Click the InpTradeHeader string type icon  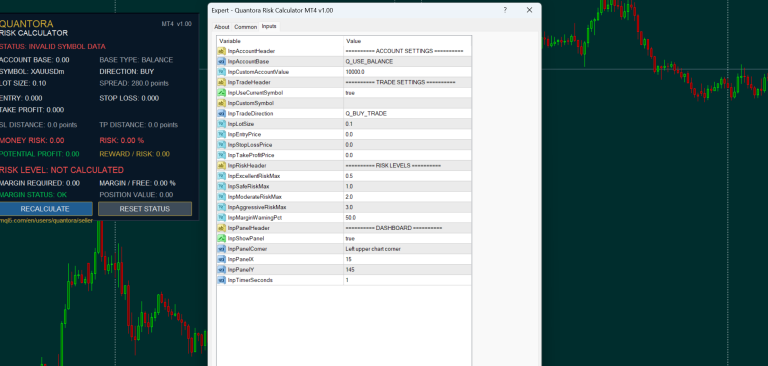(x=221, y=82)
